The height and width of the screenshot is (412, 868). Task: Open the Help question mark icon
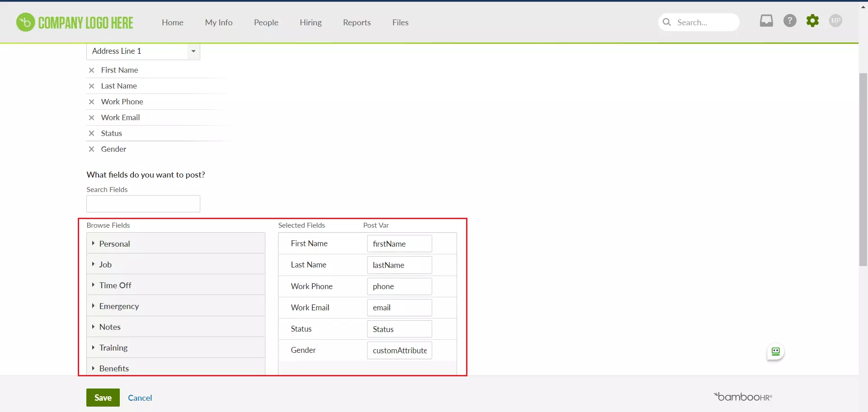tap(790, 21)
